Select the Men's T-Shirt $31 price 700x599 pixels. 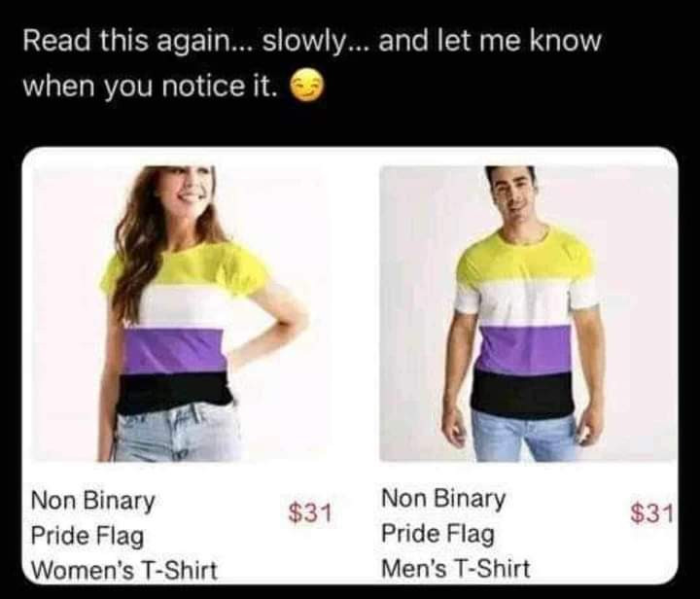(x=652, y=512)
